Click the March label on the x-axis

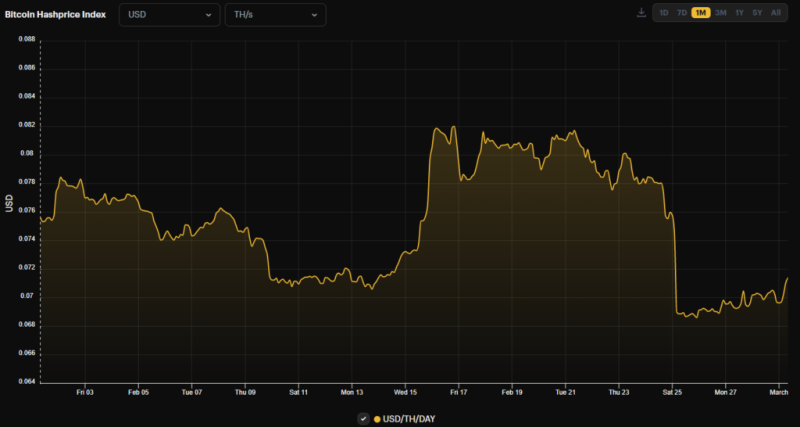pyautogui.click(x=777, y=393)
